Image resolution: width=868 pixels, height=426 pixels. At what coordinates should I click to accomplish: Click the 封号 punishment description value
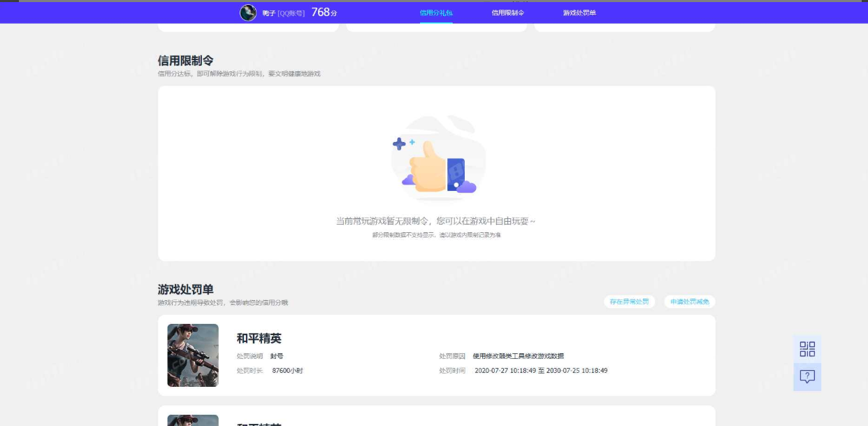pyautogui.click(x=277, y=356)
